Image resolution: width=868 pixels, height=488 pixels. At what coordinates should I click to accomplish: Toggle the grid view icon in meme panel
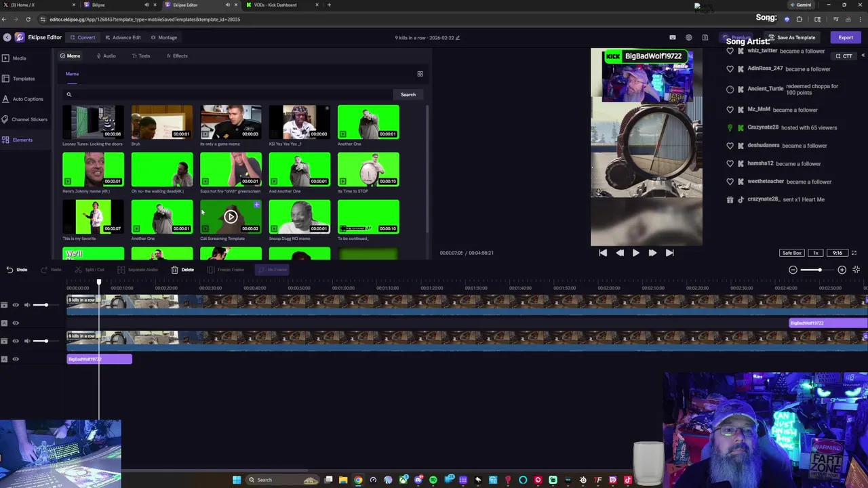pyautogui.click(x=420, y=74)
